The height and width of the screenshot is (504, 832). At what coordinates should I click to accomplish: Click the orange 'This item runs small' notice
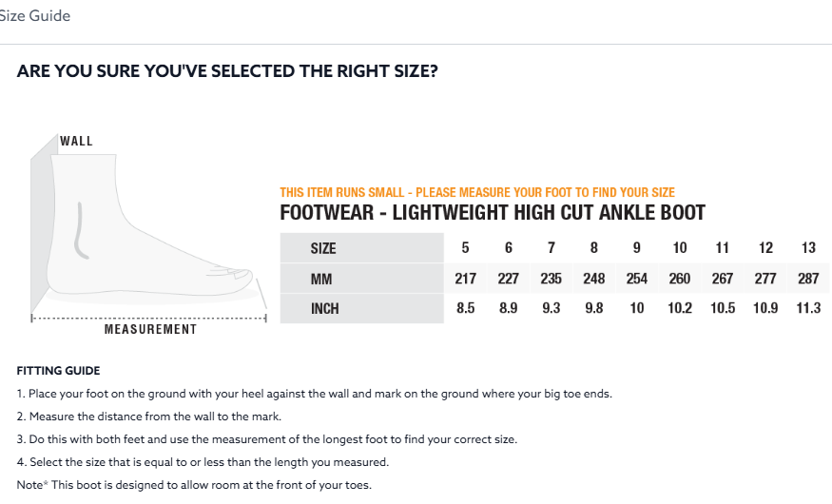(477, 192)
